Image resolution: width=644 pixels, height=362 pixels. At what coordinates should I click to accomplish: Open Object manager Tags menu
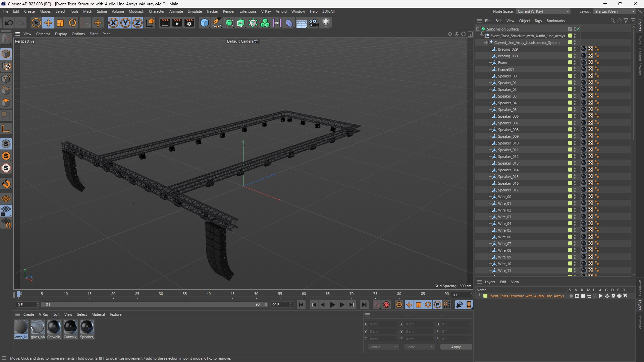tap(538, 21)
